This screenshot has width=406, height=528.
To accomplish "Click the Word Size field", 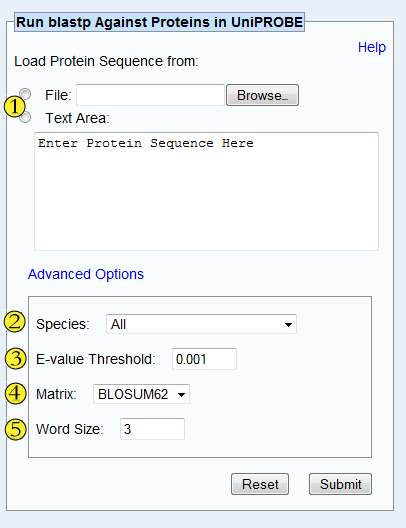I will tap(152, 429).
